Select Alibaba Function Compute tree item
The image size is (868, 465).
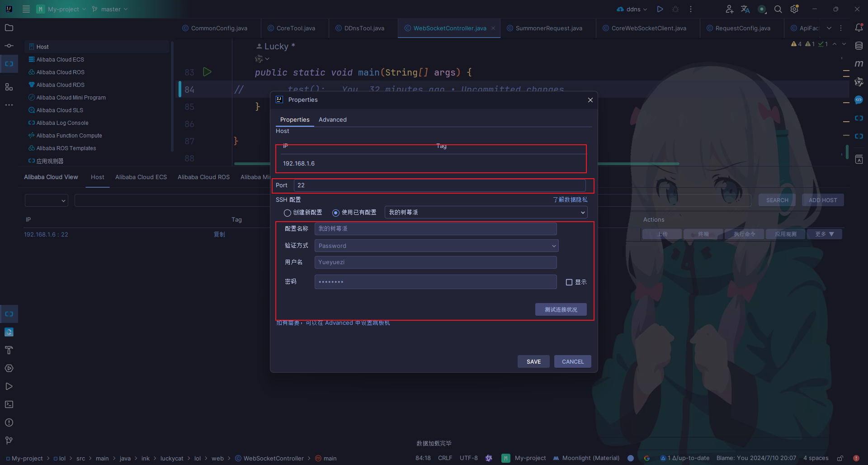69,135
